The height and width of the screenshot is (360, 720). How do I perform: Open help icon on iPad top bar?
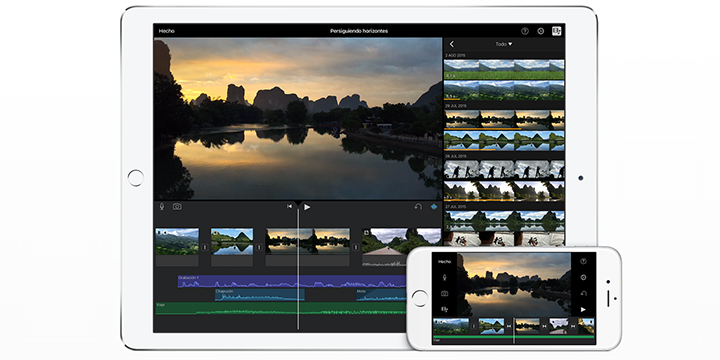[525, 31]
